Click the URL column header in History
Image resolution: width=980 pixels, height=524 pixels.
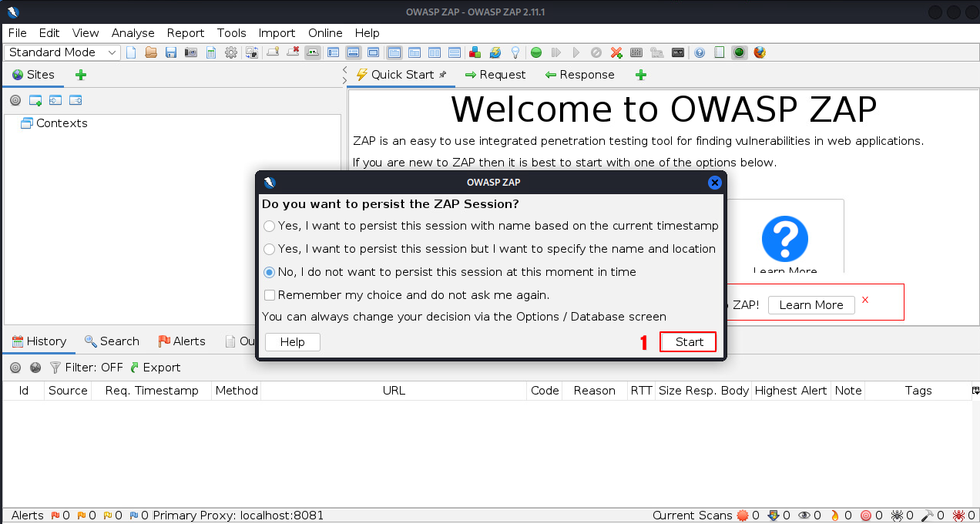click(393, 391)
